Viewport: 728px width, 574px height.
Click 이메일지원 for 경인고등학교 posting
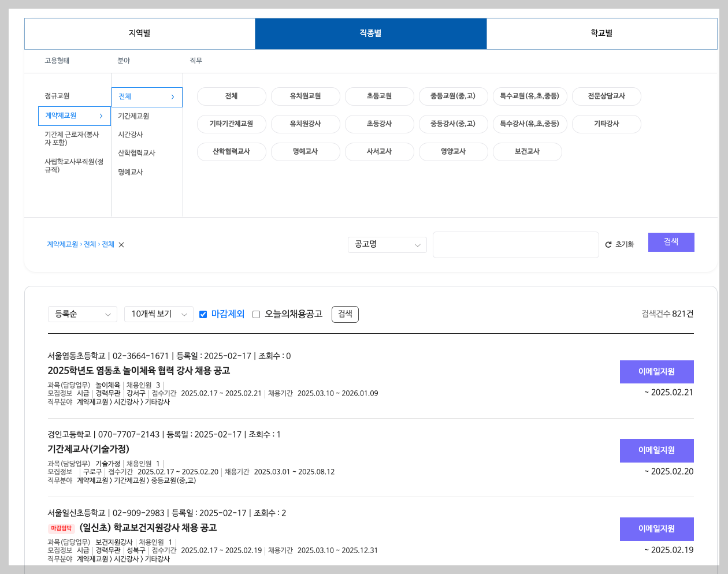tap(656, 450)
